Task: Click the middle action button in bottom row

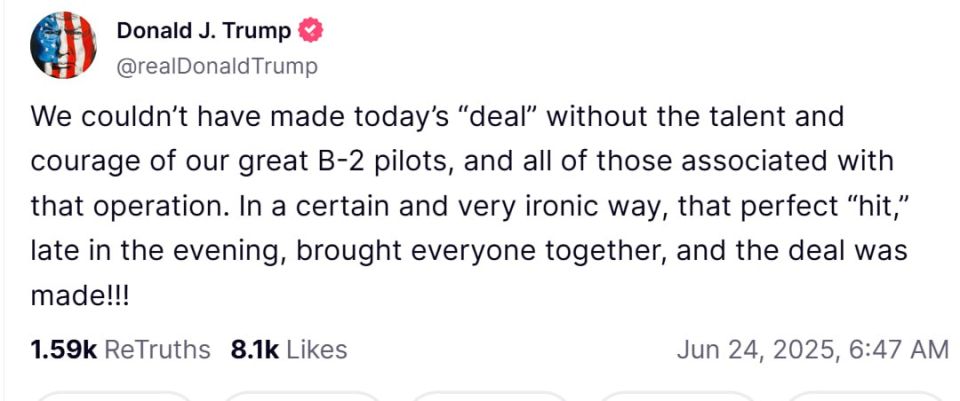Action: click(x=492, y=396)
